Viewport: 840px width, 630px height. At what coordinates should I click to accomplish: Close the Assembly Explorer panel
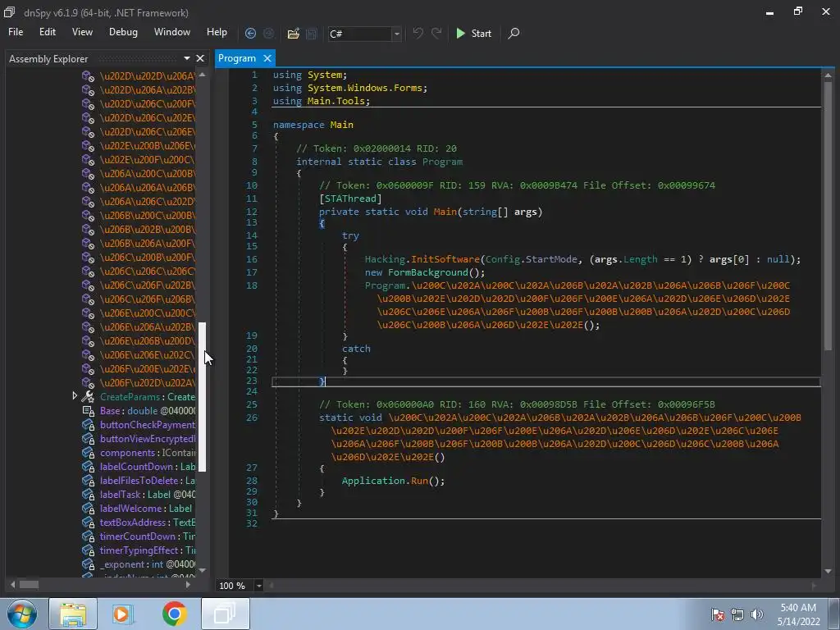[200, 58]
